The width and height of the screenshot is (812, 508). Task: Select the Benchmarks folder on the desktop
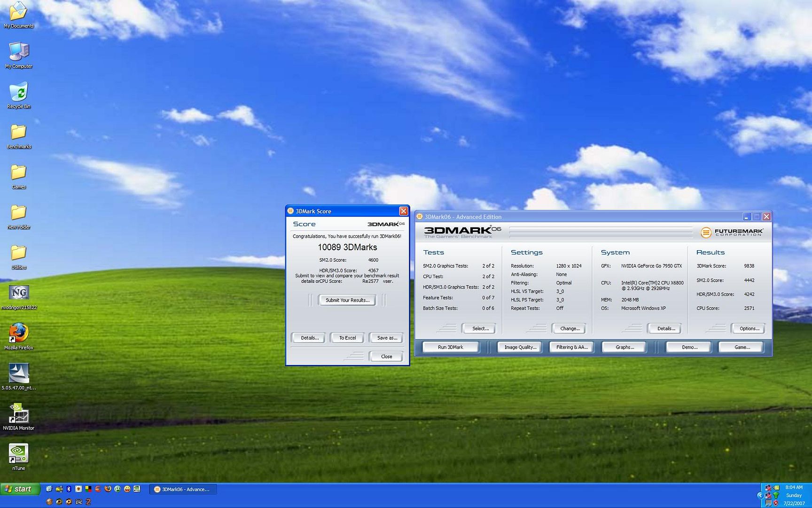point(19,136)
